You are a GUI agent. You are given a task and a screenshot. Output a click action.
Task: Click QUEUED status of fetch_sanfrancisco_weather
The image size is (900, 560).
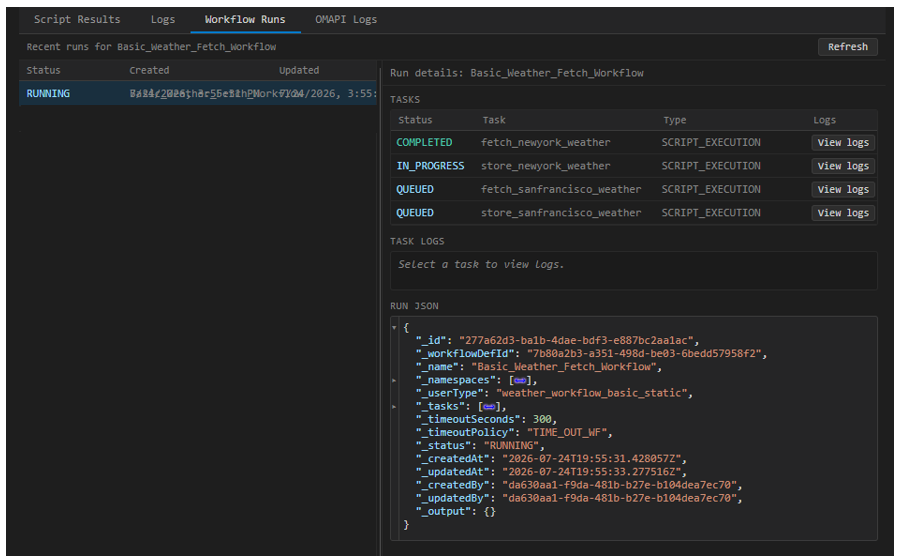[x=414, y=189]
